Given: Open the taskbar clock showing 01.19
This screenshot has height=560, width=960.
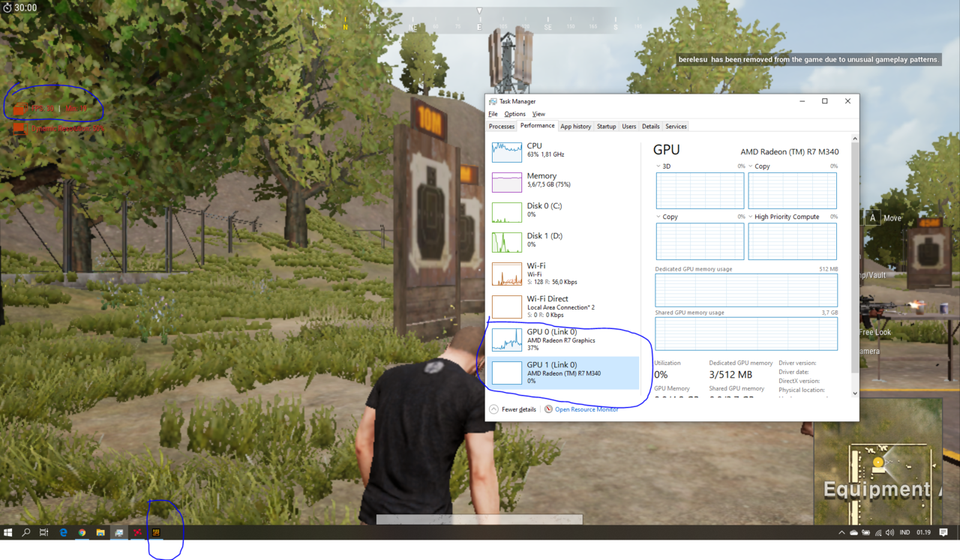Looking at the screenshot, I should point(922,532).
